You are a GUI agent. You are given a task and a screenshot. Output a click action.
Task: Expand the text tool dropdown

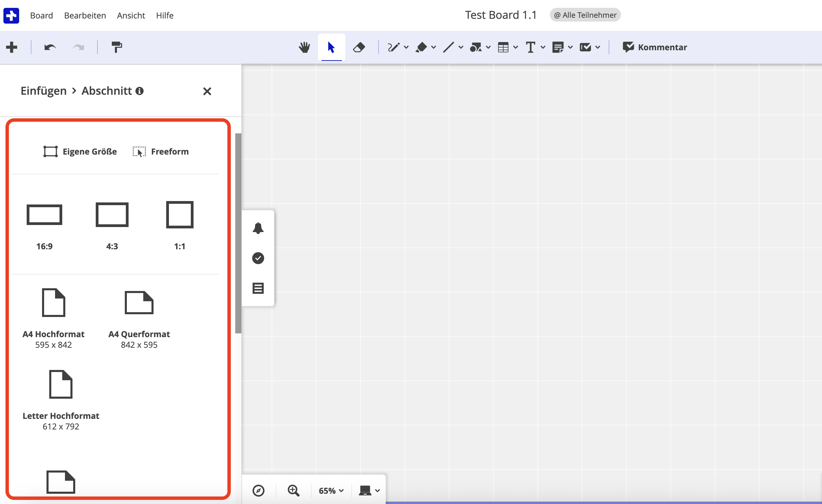pyautogui.click(x=543, y=47)
